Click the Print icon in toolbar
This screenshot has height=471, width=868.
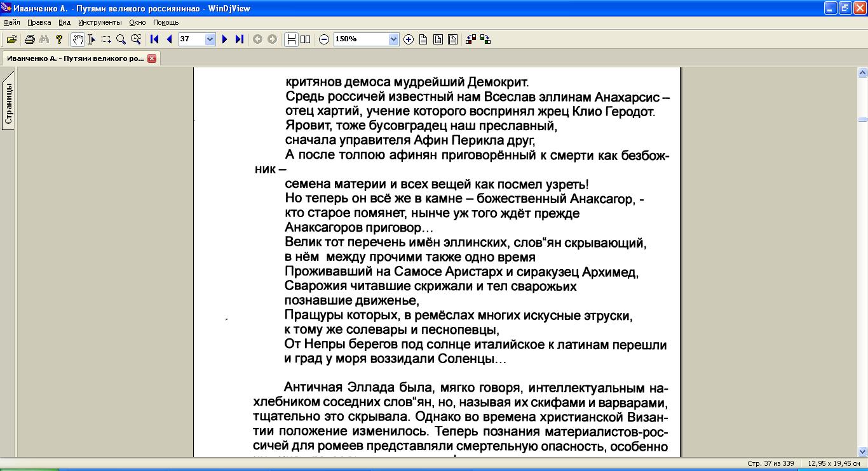coord(29,39)
